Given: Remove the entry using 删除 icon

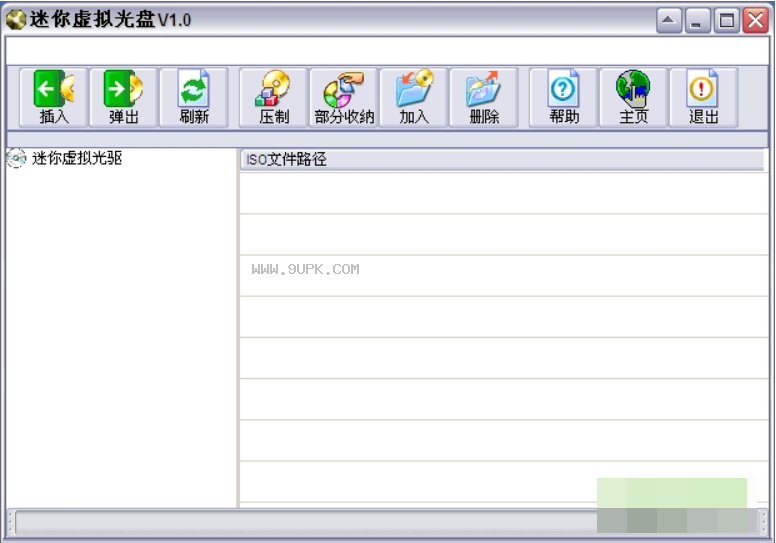Looking at the screenshot, I should [x=484, y=98].
